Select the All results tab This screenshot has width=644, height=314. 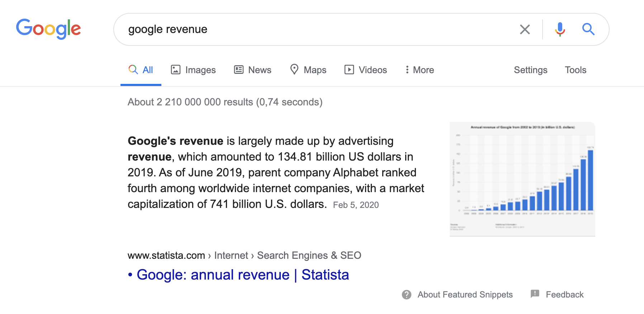pyautogui.click(x=141, y=70)
